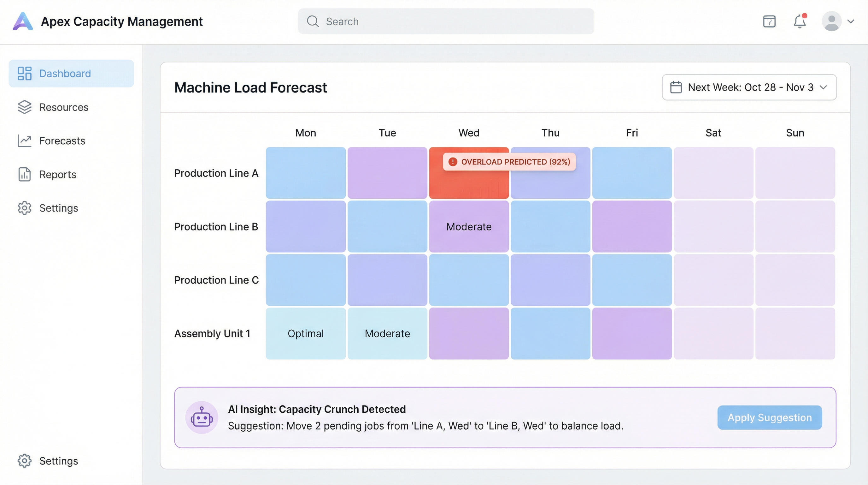Viewport: 868px width, 485px height.
Task: Click the user avatar icon
Action: (x=831, y=21)
